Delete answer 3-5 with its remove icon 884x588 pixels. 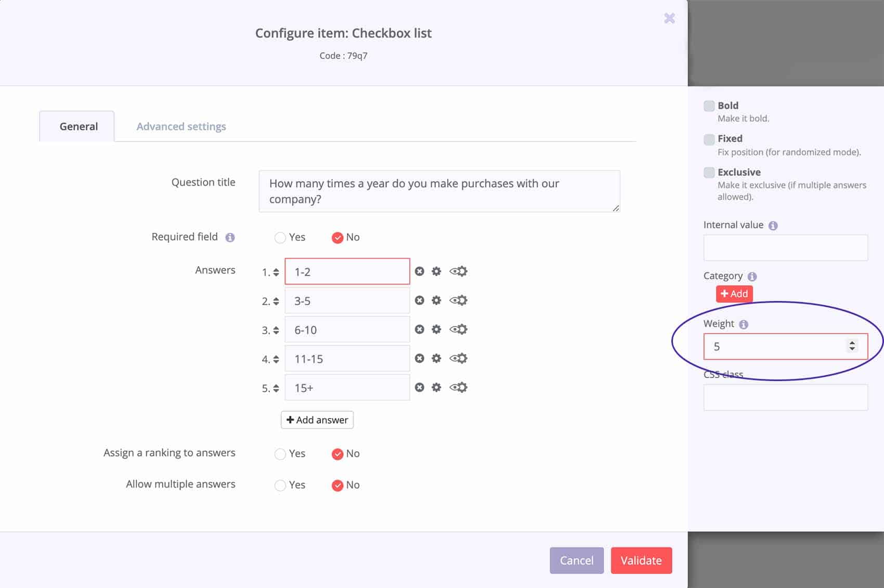[420, 300]
